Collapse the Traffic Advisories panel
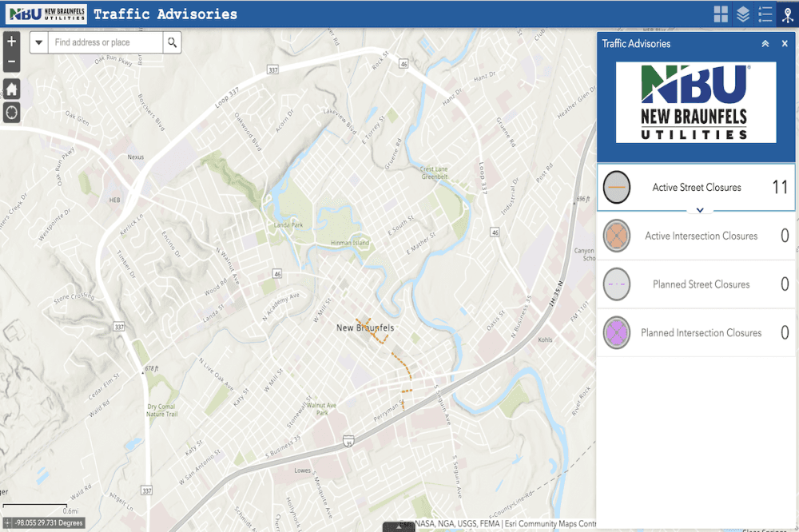The image size is (799, 532). [765, 44]
